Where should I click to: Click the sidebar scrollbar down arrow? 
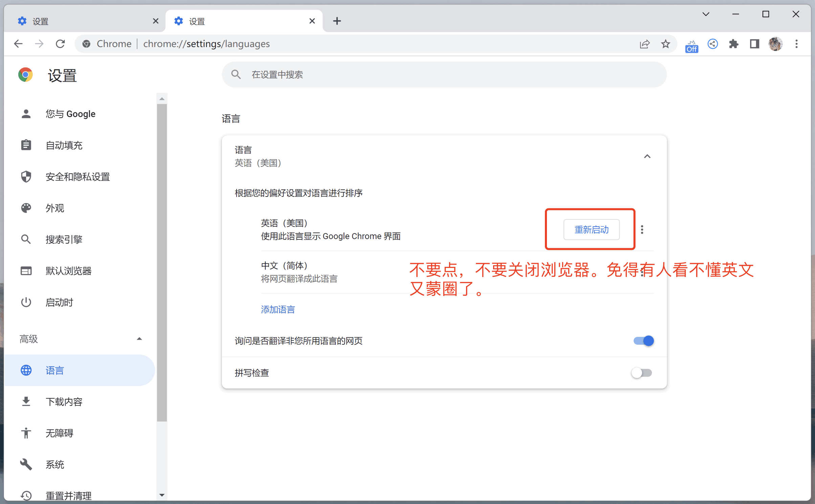point(162,495)
